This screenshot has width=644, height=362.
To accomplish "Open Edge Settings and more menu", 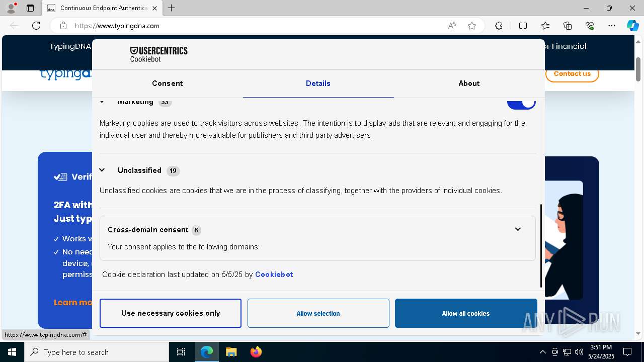I will click(x=612, y=26).
